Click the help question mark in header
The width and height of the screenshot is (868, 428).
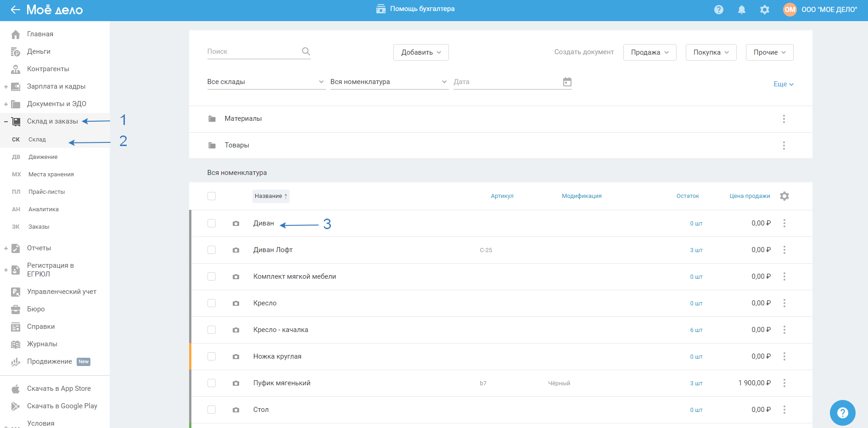pos(718,10)
